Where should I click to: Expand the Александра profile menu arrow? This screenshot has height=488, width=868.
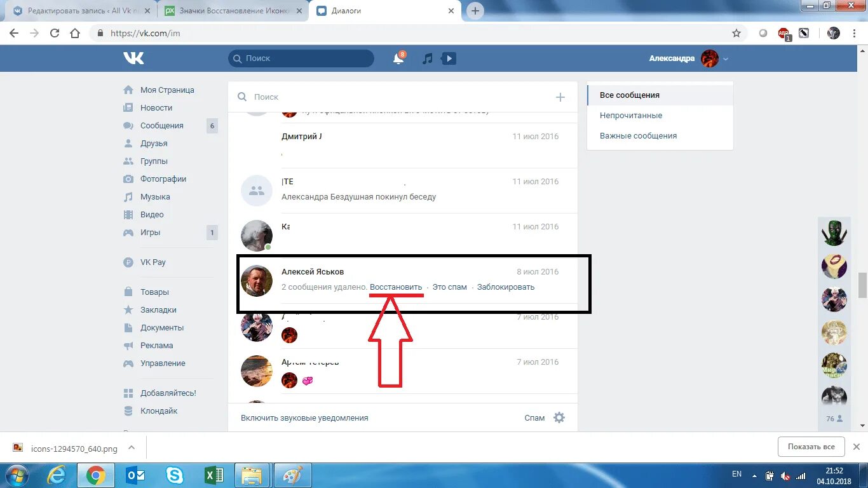pos(726,59)
